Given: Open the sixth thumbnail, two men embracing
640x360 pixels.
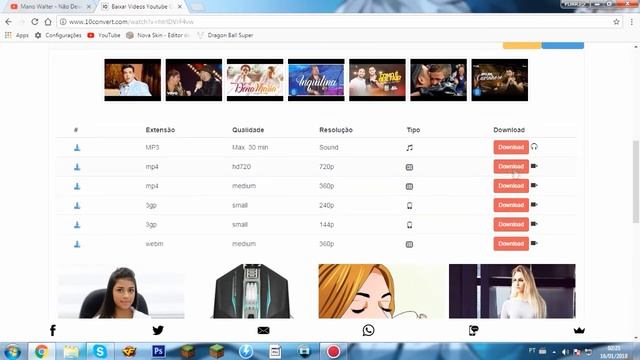Looking at the screenshot, I should click(x=439, y=80).
